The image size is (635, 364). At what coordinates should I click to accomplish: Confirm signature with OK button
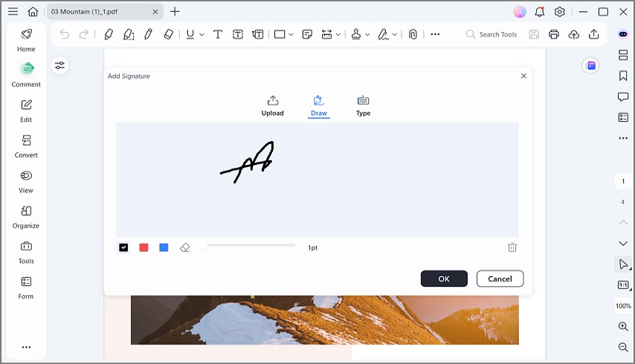coord(444,279)
